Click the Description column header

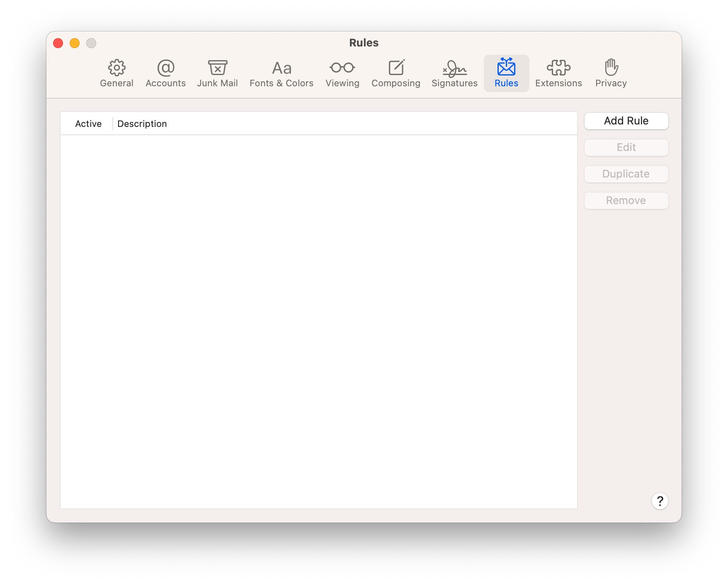[x=142, y=124]
